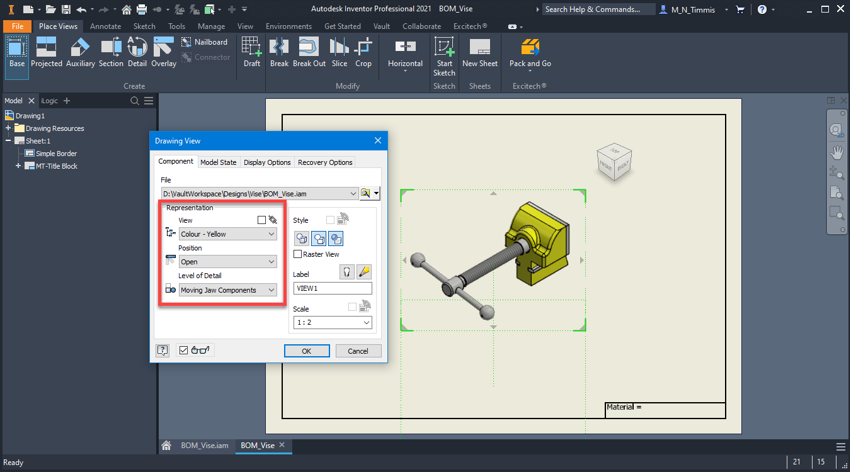The width and height of the screenshot is (850, 472).
Task: Select the Detail view tool
Action: [137, 53]
